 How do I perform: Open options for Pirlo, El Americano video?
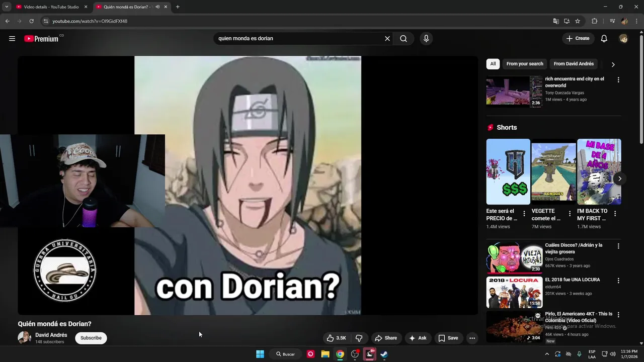click(x=618, y=315)
